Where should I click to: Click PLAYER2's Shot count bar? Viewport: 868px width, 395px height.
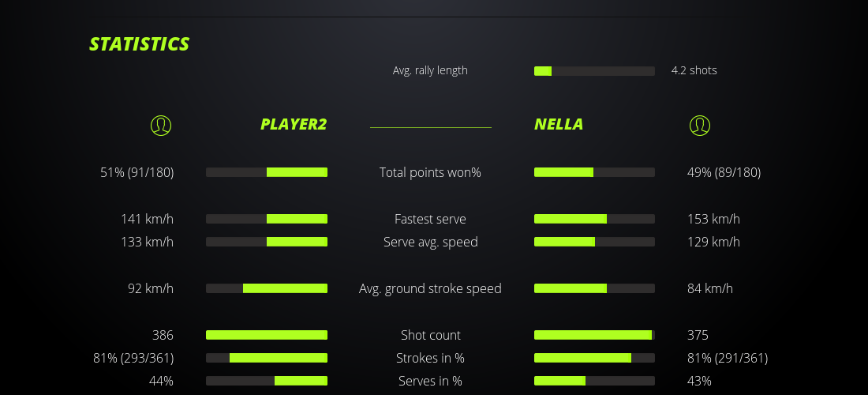point(267,335)
